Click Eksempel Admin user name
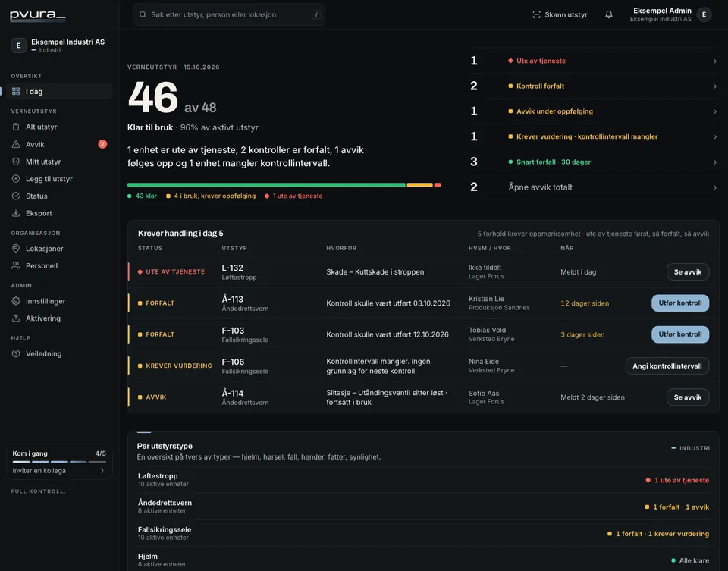The width and height of the screenshot is (728, 571). coord(662,11)
